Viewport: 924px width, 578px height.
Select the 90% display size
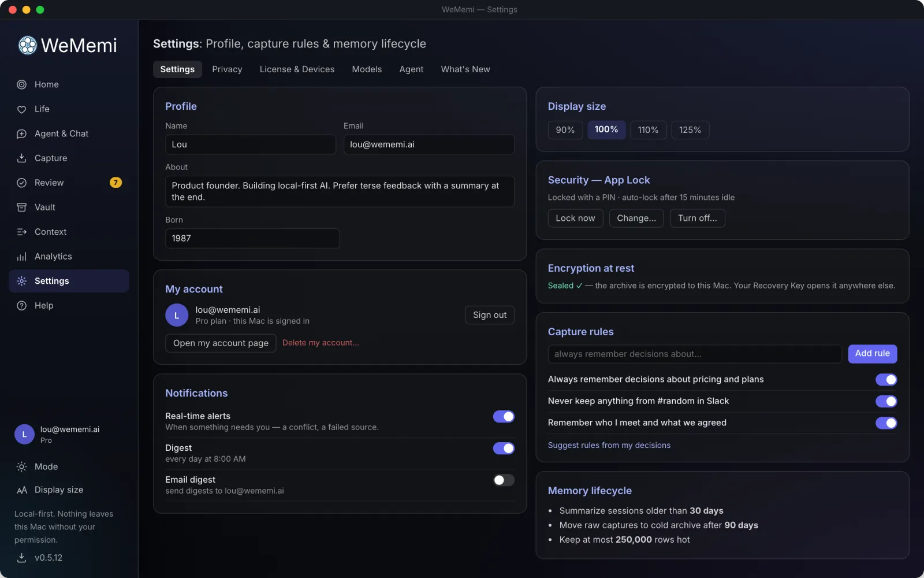[x=565, y=130]
